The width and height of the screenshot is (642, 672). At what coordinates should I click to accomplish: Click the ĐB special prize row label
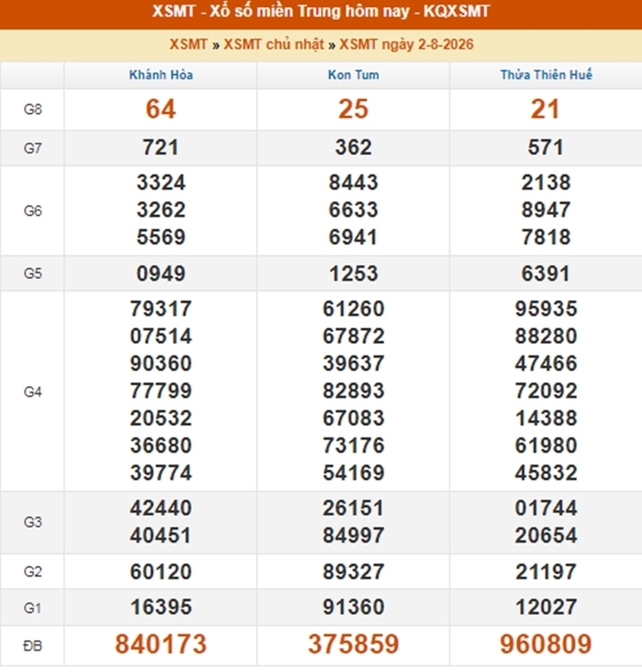click(x=33, y=645)
